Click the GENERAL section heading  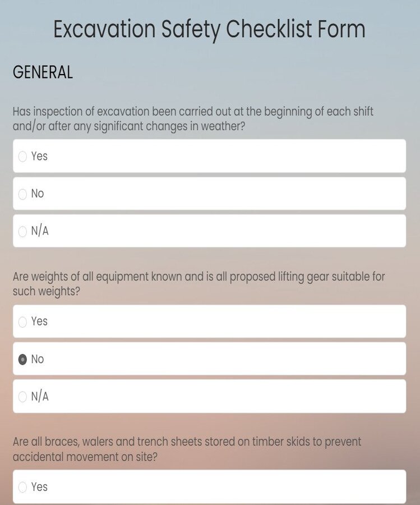coord(42,72)
